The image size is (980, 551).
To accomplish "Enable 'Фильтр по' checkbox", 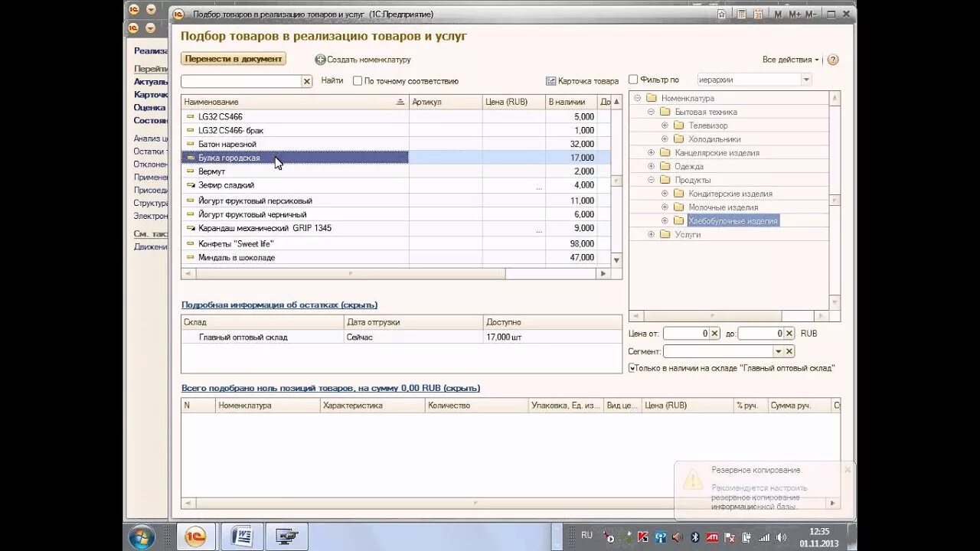I will [x=633, y=80].
